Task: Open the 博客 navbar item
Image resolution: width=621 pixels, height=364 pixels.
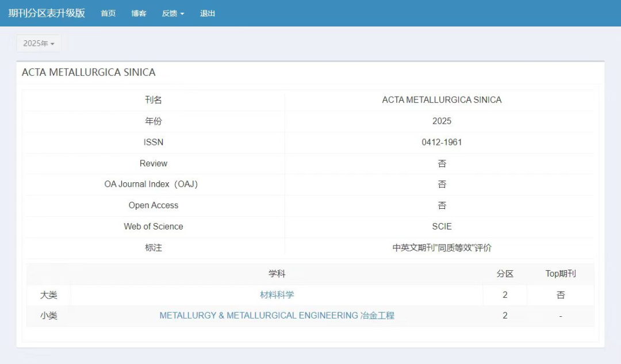Action: [x=139, y=13]
